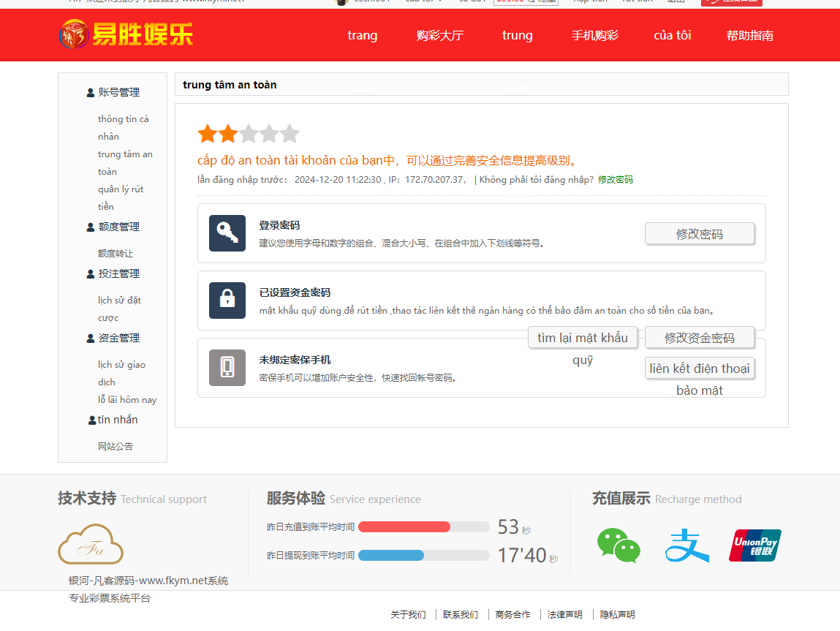Click the person icon beside tin nhắn

91,418
